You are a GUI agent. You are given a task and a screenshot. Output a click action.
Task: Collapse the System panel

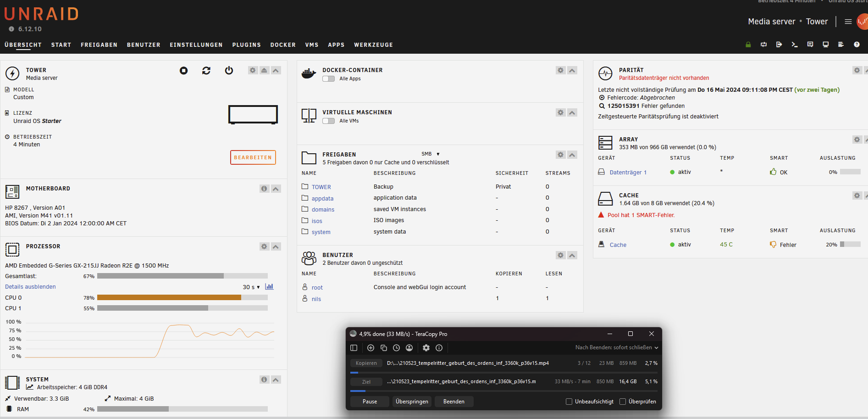[x=276, y=380]
